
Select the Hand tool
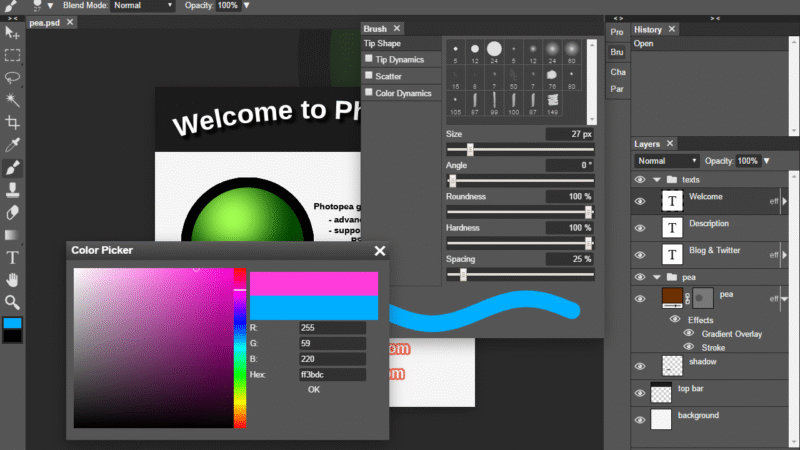pos(13,279)
